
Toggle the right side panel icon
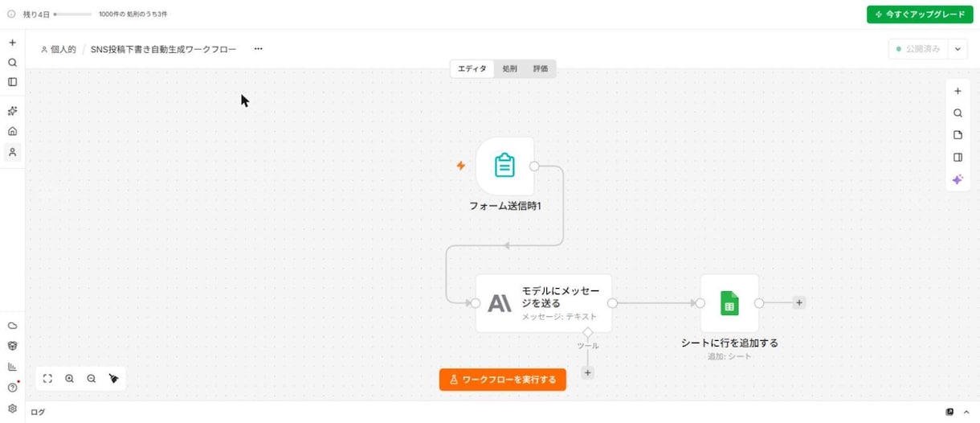[x=958, y=158]
